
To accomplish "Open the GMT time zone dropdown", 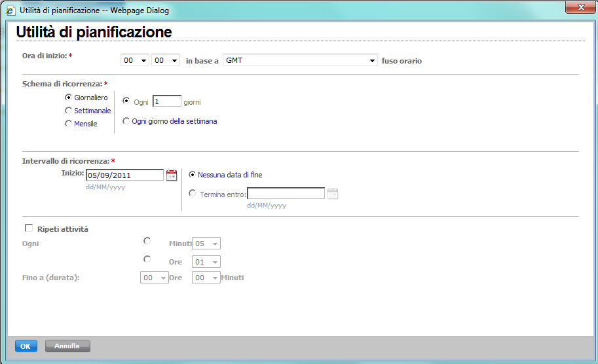I will [300, 60].
